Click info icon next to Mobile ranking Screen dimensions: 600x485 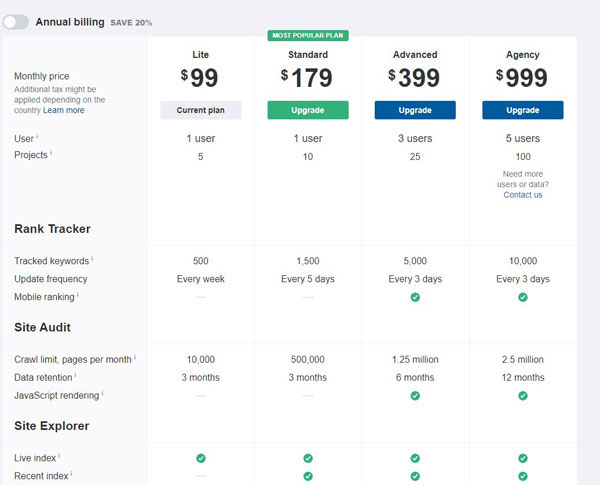click(x=78, y=294)
